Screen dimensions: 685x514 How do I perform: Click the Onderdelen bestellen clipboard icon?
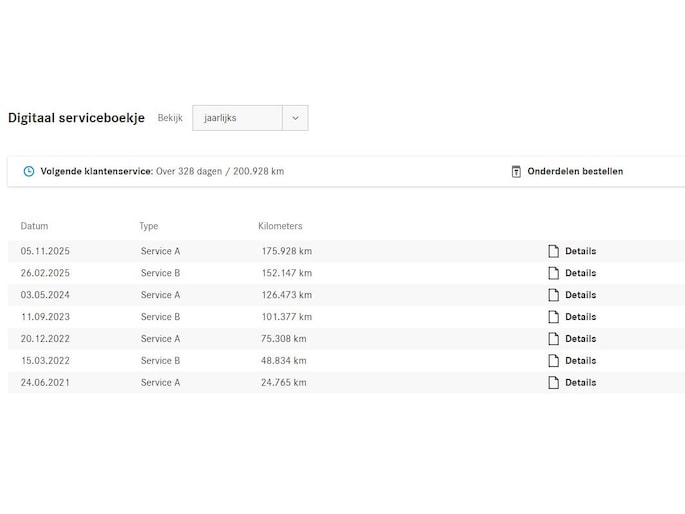[516, 171]
